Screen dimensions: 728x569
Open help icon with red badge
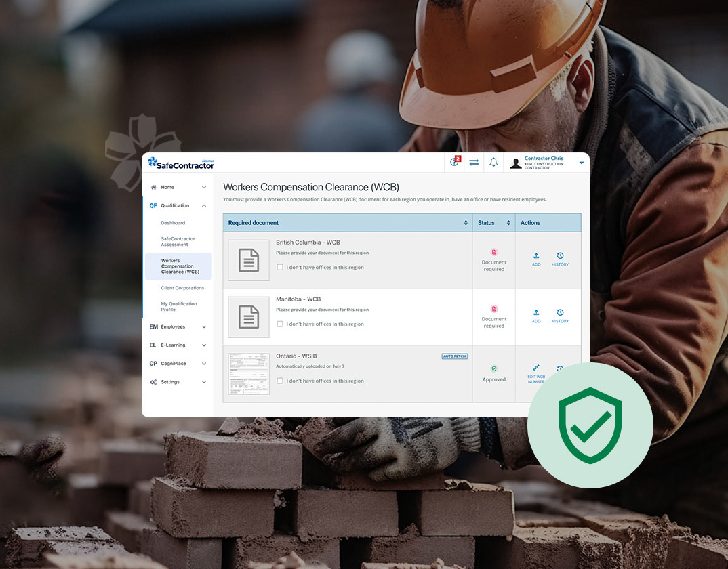click(455, 162)
